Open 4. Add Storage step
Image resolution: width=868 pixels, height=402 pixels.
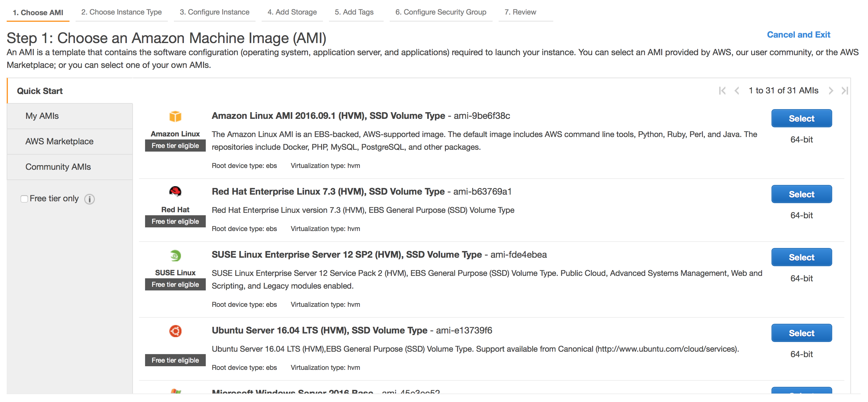pyautogui.click(x=292, y=12)
